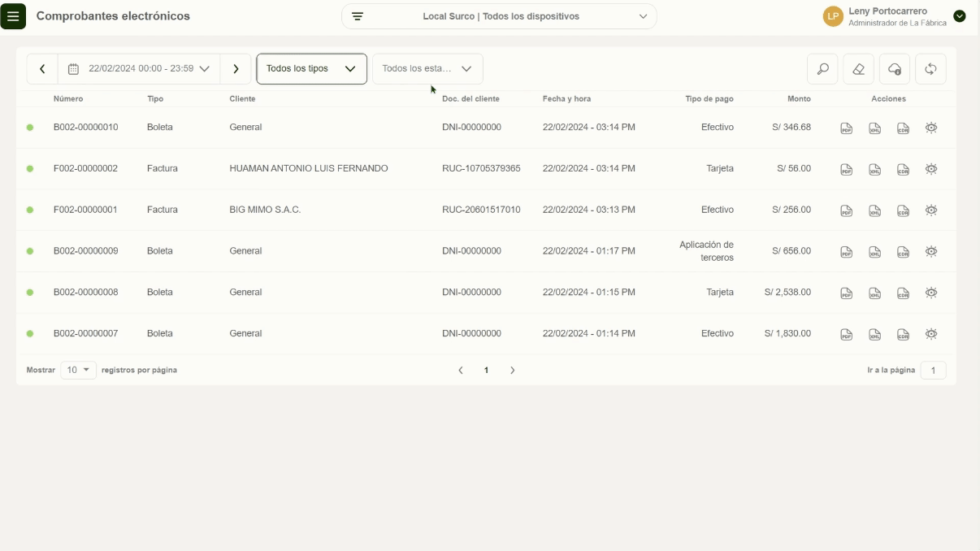Click Aplicación de terceros payment type
Image resolution: width=980 pixels, height=551 pixels.
tap(706, 251)
